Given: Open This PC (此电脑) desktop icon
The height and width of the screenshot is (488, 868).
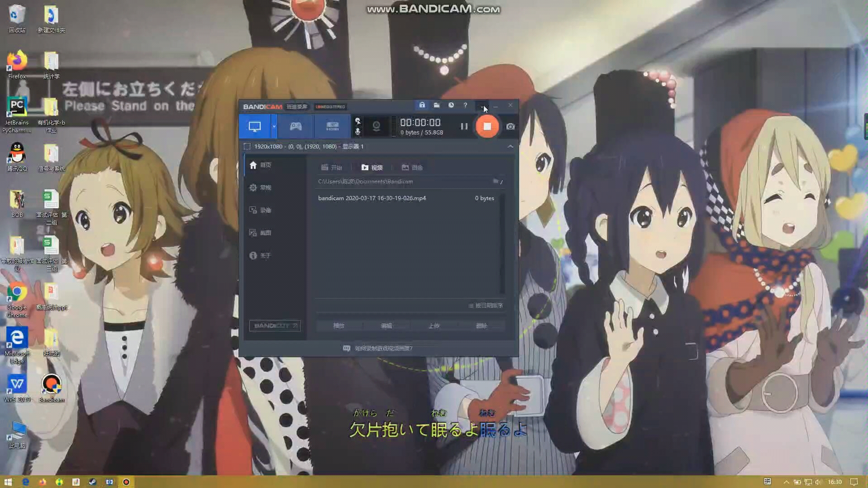Looking at the screenshot, I should (17, 434).
